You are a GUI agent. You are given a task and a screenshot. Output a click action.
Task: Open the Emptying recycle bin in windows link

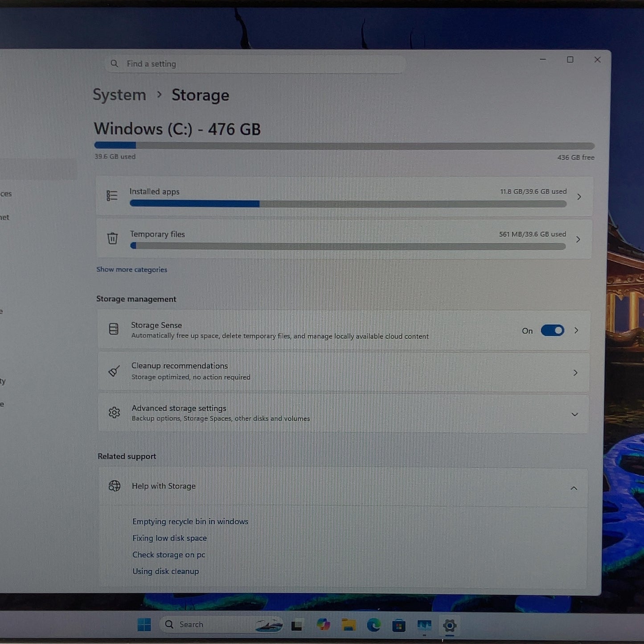click(190, 521)
